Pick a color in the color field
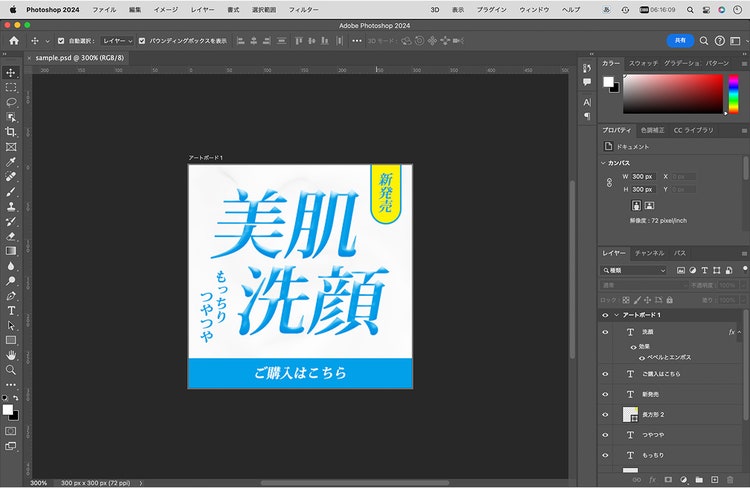The image size is (750, 488). pyautogui.click(x=673, y=94)
